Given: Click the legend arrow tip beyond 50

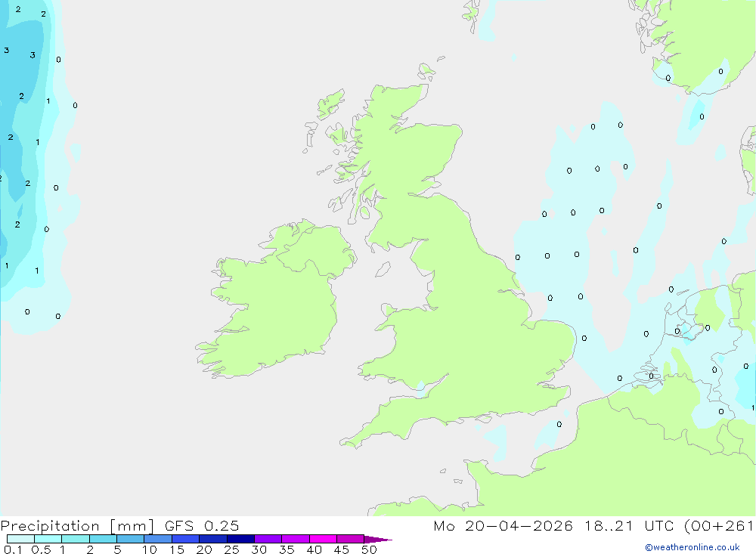Looking at the screenshot, I should click(378, 540).
